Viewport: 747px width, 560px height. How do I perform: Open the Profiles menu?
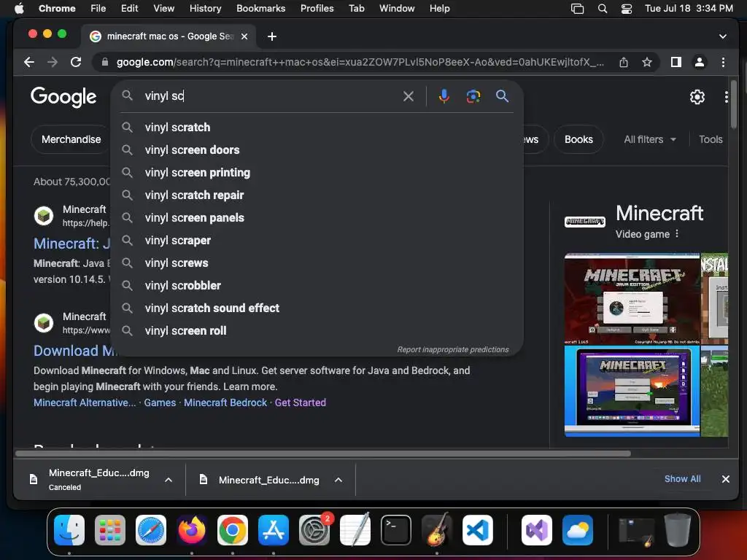click(x=317, y=9)
